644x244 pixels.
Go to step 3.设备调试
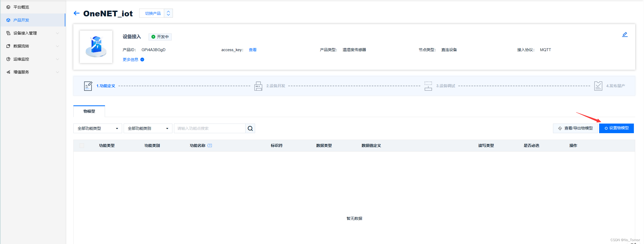pyautogui.click(x=446, y=86)
